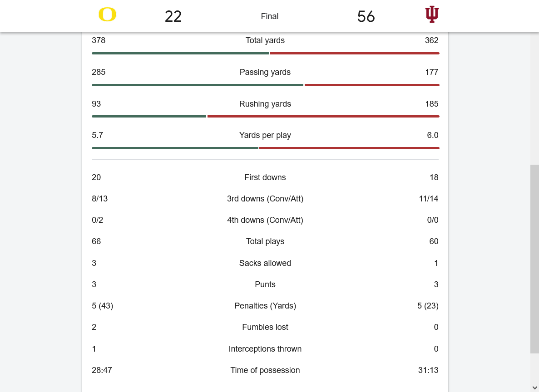Click the Interceptions thrown stat label
Screen dimensions: 539x392
265,349
